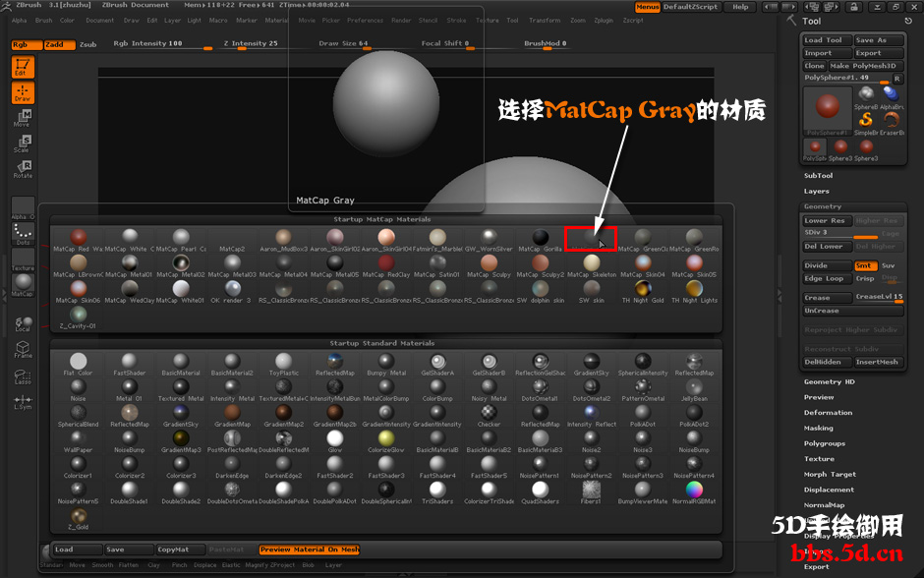924x578 pixels.
Task: Adjust the SDiv subdivision slider
Action: [839, 233]
